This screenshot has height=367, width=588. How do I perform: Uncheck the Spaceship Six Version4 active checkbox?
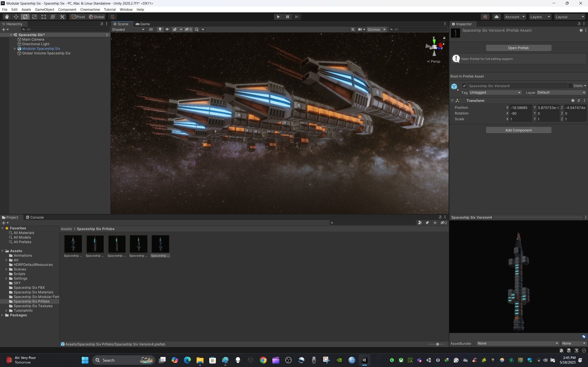pyautogui.click(x=464, y=86)
